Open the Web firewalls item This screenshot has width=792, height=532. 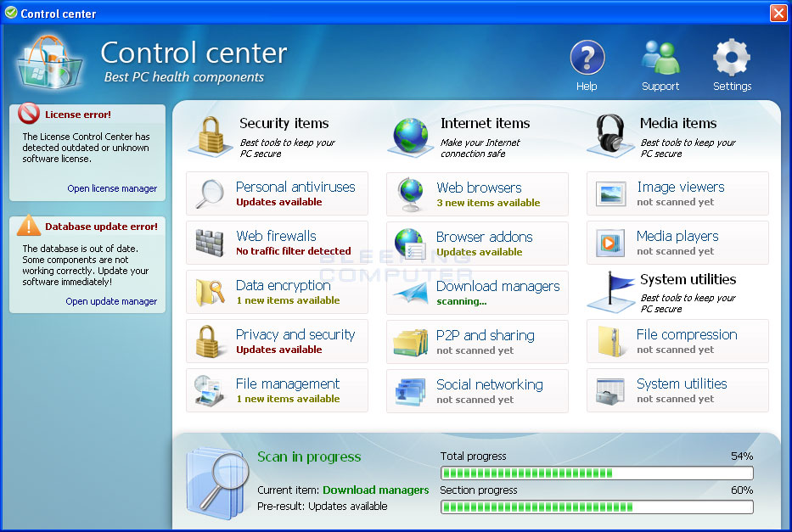click(x=277, y=243)
